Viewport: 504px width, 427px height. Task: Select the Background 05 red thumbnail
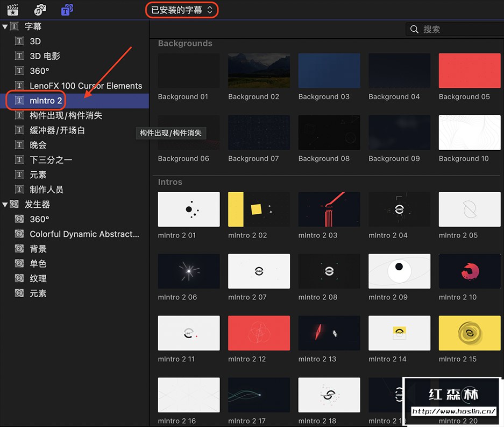point(470,71)
